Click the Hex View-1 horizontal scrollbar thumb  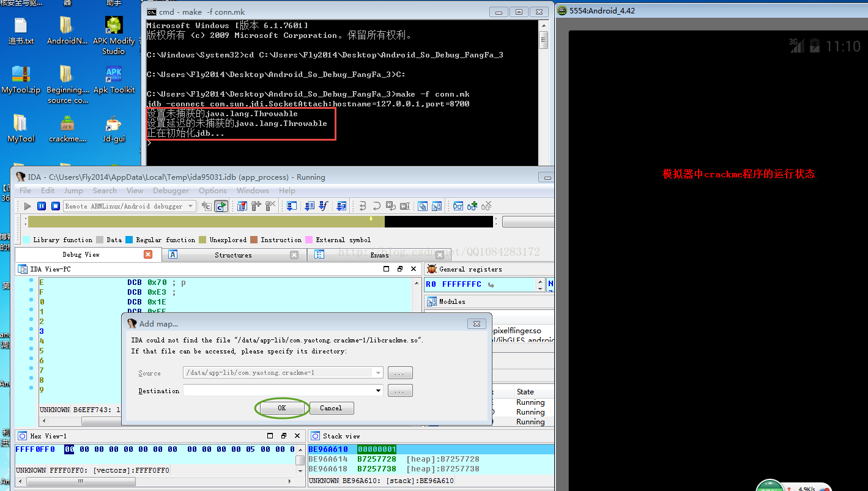pyautogui.click(x=80, y=481)
